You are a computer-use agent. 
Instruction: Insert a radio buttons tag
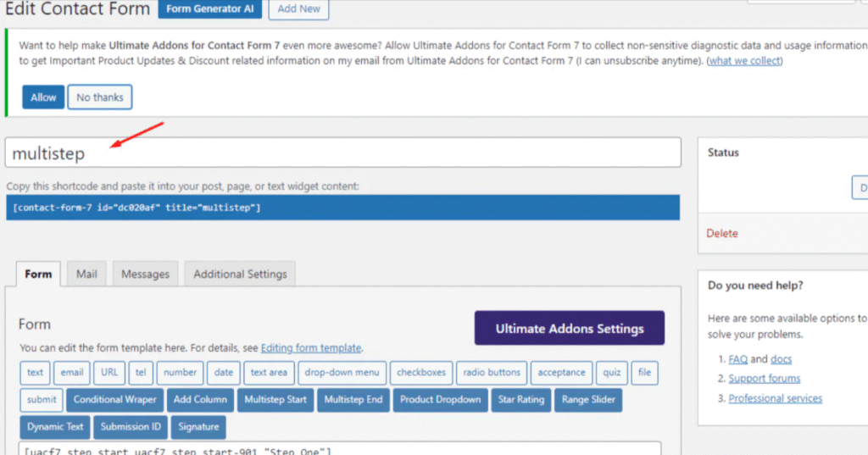tap(492, 373)
